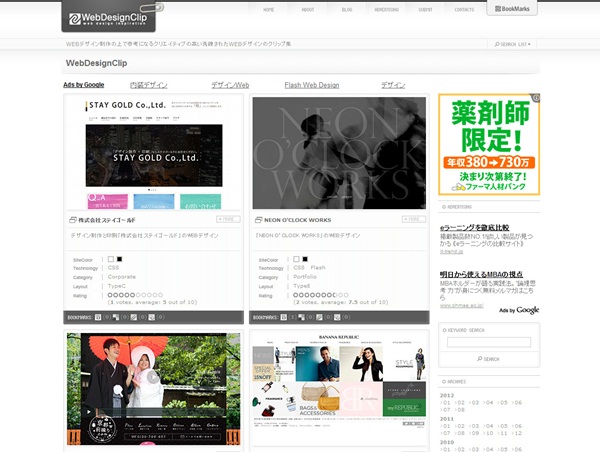Click the MORE button for NEON O'CLOCK WORKS
The image size is (600, 452).
coord(414,219)
